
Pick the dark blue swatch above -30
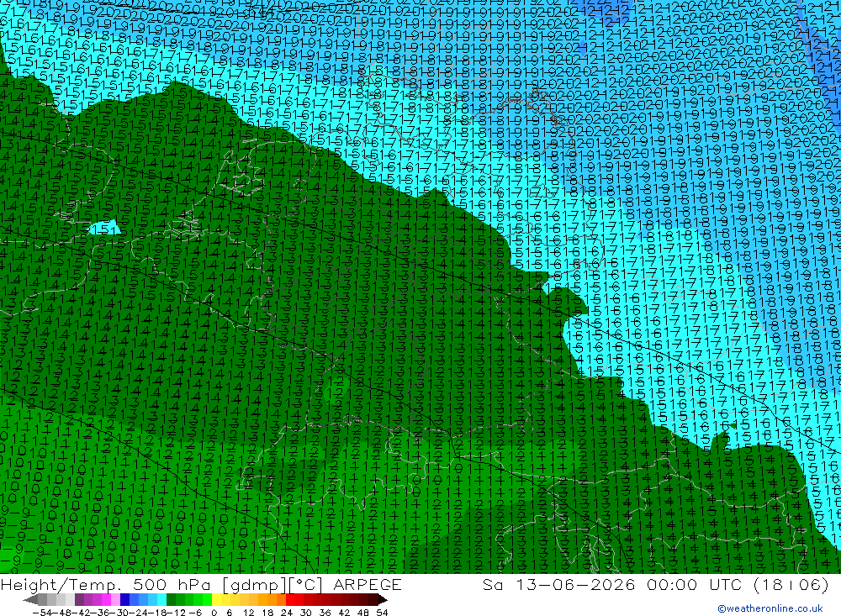click(x=124, y=599)
